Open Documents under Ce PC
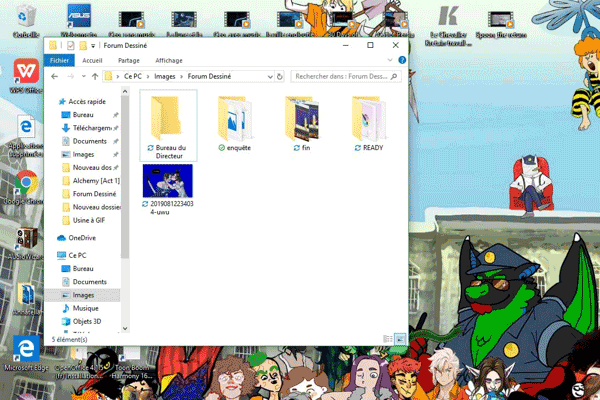 (90, 282)
